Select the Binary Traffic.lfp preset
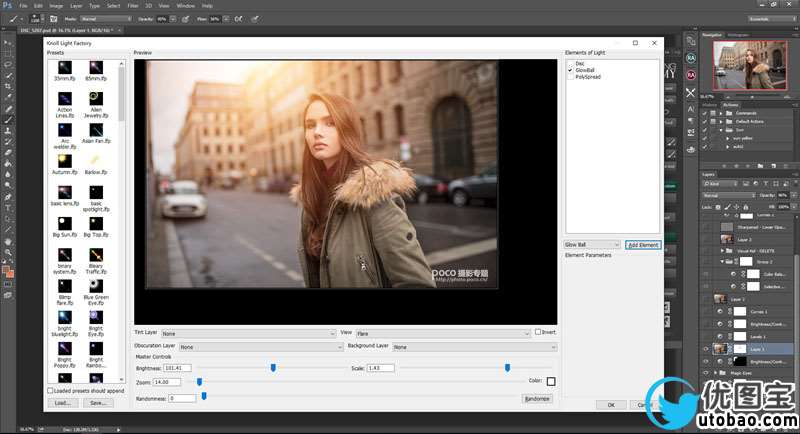 coord(96,255)
